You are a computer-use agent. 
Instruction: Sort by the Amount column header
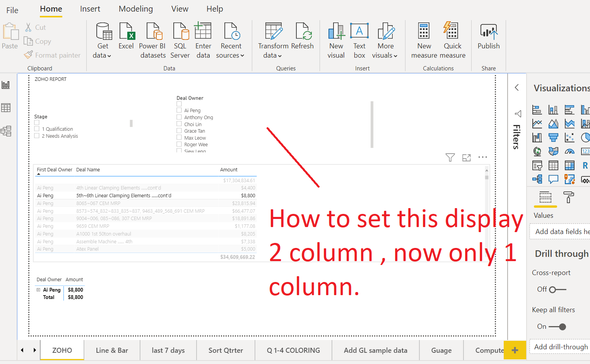[229, 169]
